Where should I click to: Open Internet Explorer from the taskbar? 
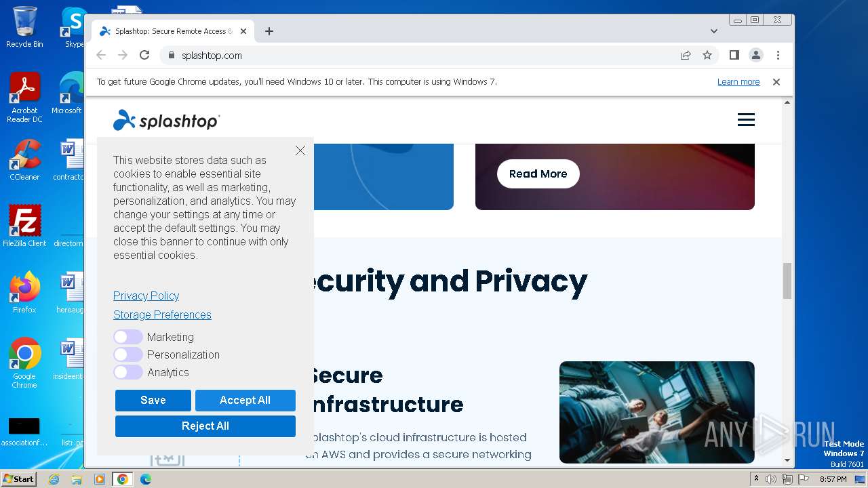(54, 479)
